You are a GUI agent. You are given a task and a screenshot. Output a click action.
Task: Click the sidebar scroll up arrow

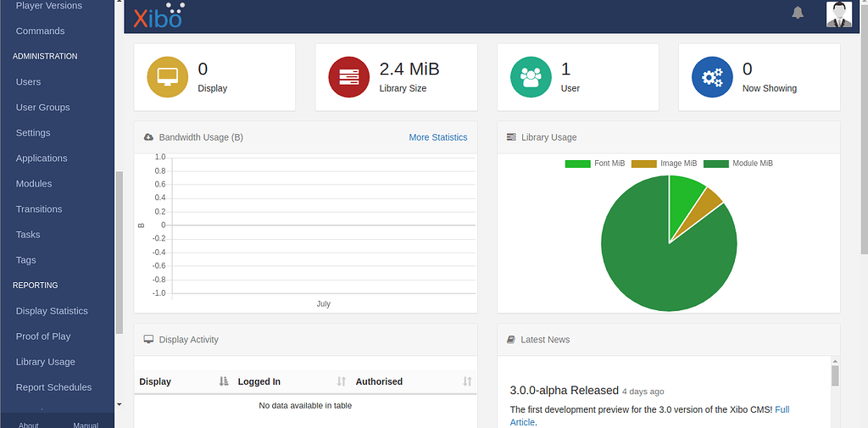pos(119,3)
